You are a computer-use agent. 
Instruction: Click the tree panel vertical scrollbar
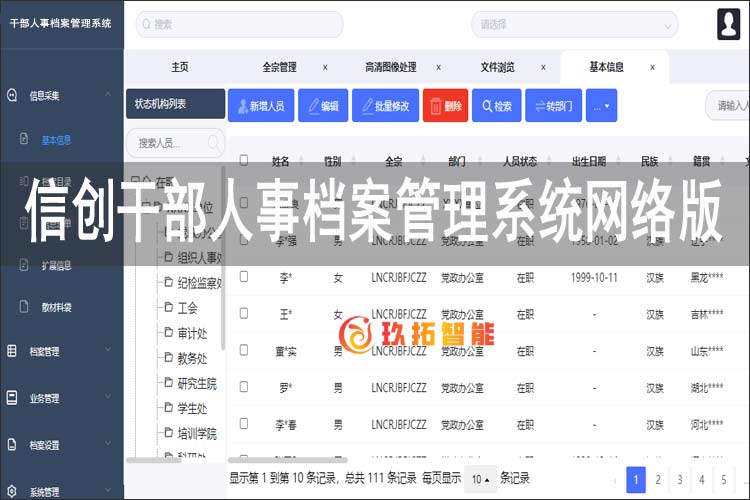tap(222, 257)
